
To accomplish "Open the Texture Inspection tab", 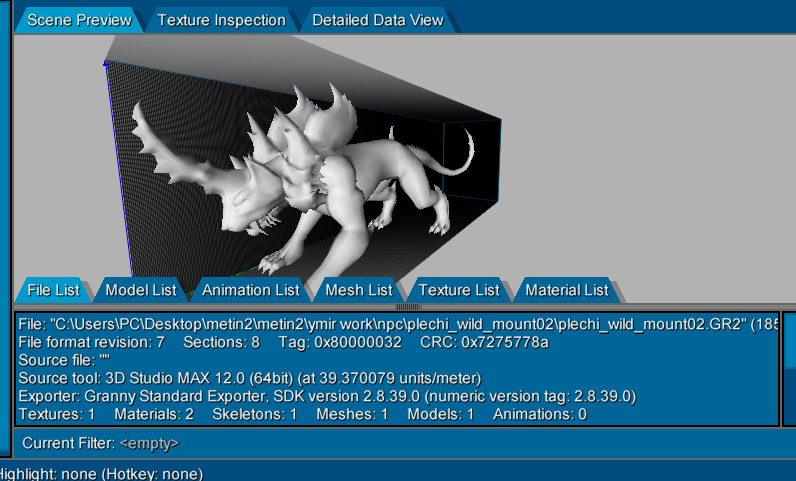I will (x=221, y=20).
